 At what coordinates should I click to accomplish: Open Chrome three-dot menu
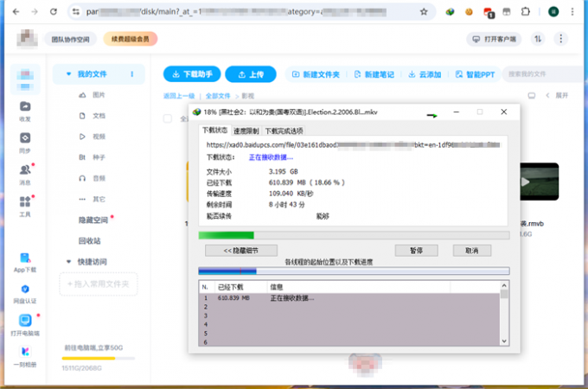[572, 11]
